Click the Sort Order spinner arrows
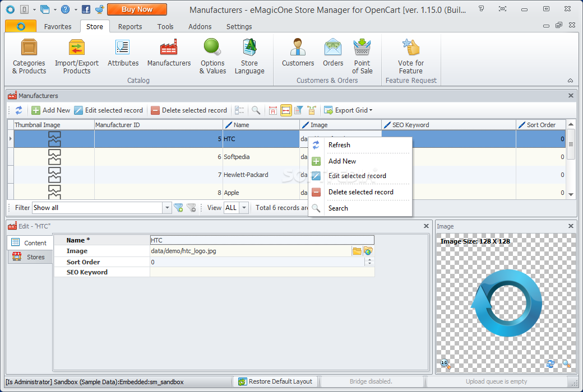 point(369,262)
